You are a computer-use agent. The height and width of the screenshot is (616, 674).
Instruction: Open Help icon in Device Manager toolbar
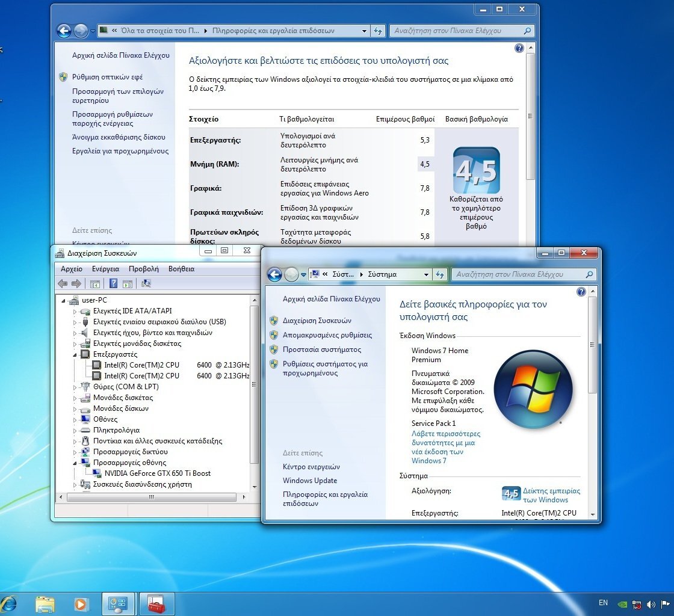point(113,283)
